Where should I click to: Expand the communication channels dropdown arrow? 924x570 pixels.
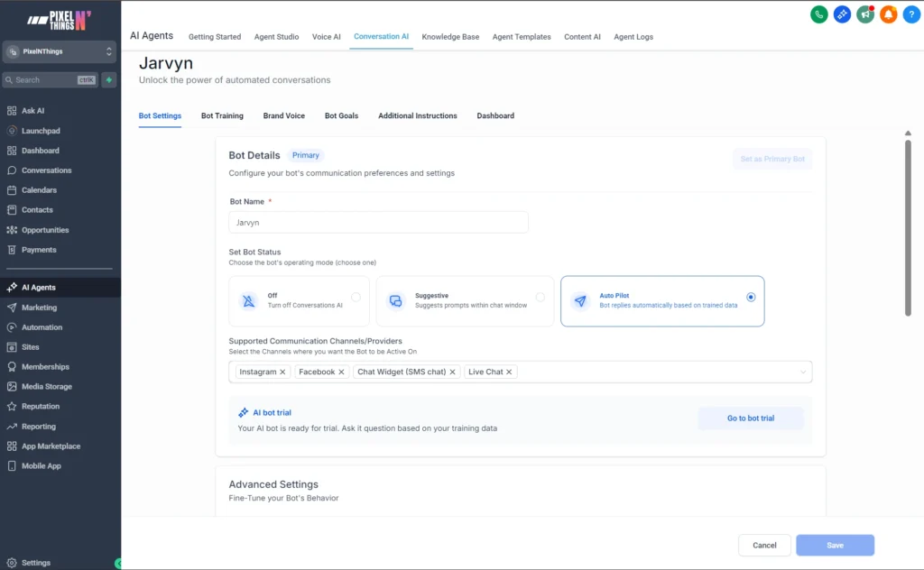click(802, 372)
